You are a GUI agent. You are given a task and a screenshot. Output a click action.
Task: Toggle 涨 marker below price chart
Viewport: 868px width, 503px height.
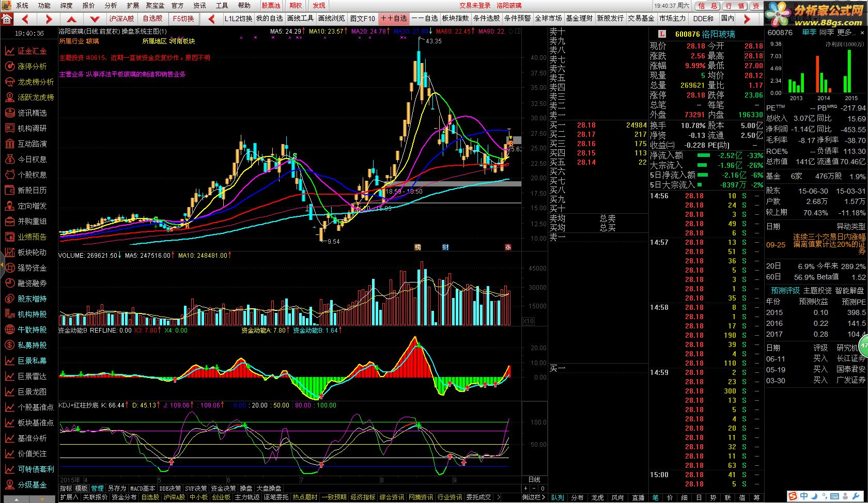tap(508, 247)
